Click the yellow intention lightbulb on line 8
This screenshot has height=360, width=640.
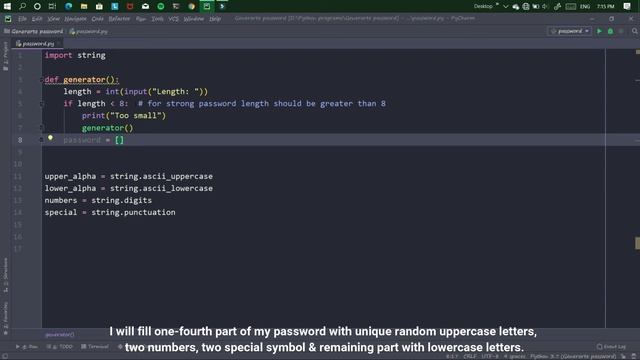[50, 138]
